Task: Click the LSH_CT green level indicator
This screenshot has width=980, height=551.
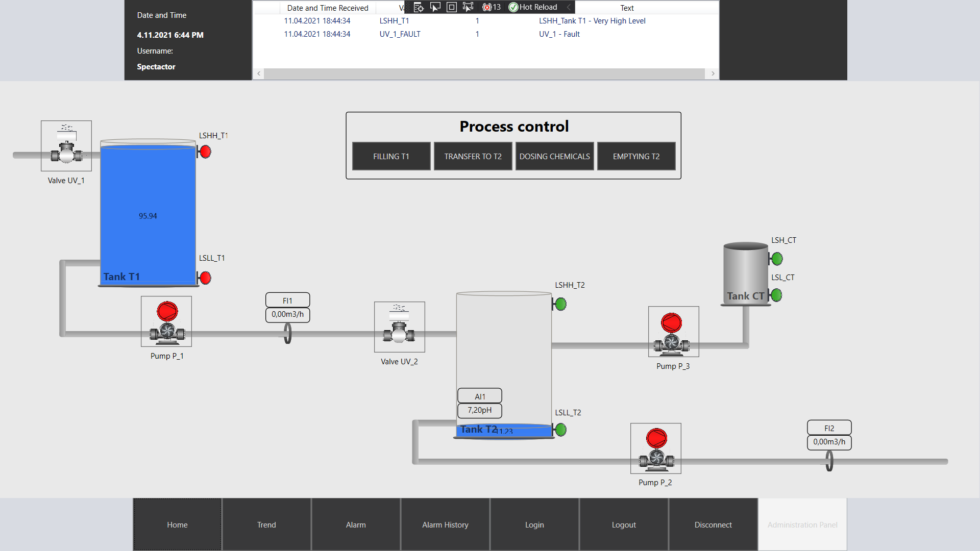Action: pyautogui.click(x=777, y=259)
